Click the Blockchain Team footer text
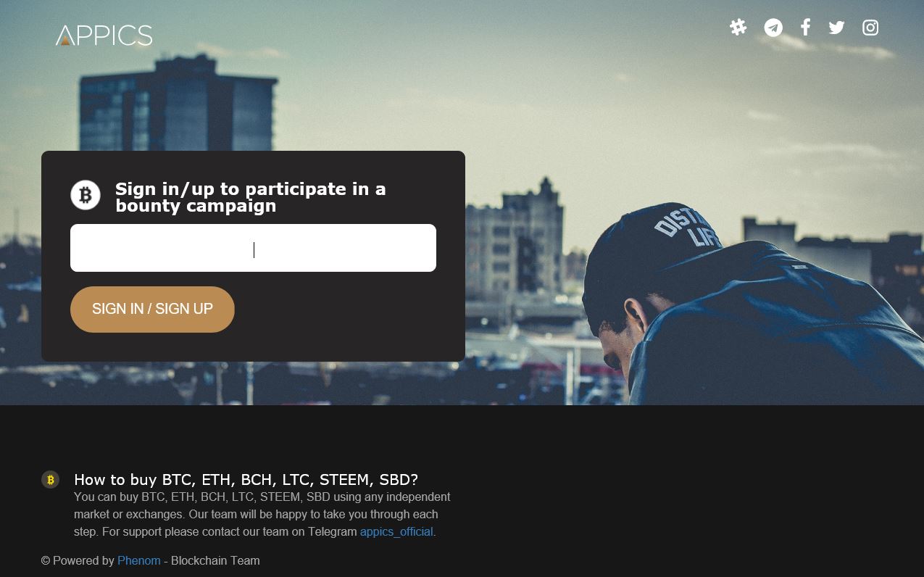924x577 pixels. tap(215, 560)
